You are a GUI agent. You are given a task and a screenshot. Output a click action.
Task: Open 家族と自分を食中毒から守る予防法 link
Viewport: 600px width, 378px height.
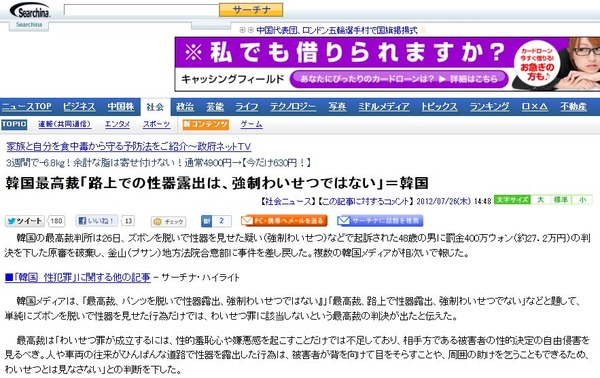click(x=129, y=147)
